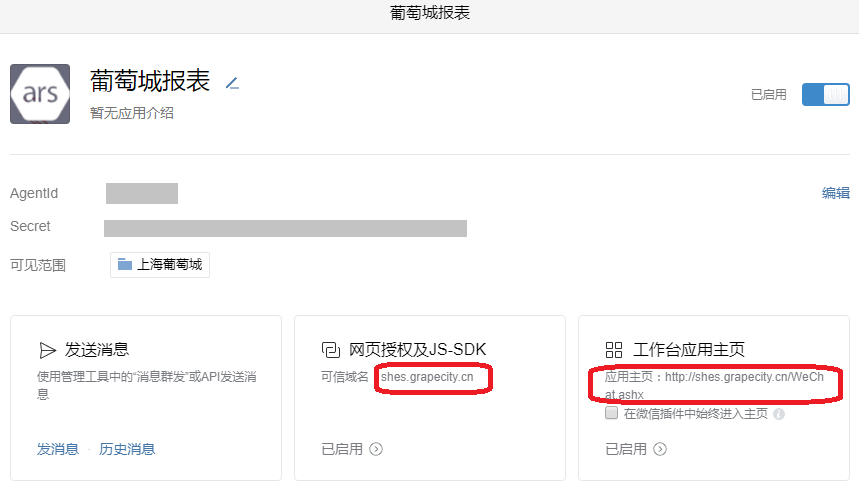The image size is (859, 486).
Task: Click the 可信域名 label
Action: tap(345, 377)
